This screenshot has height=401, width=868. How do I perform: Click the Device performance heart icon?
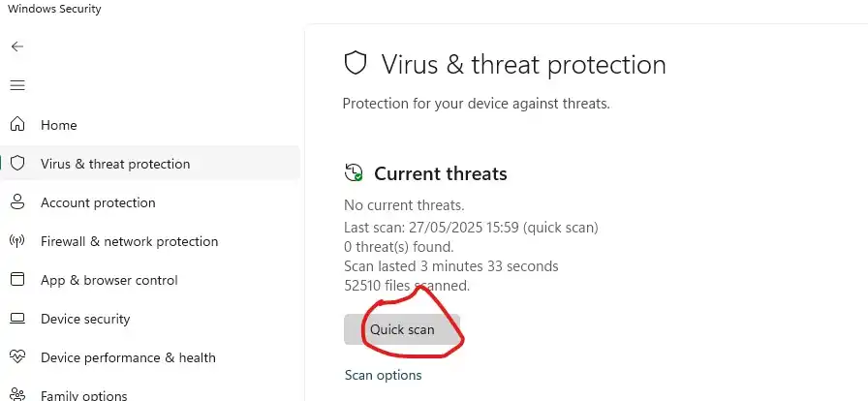pyautogui.click(x=17, y=357)
